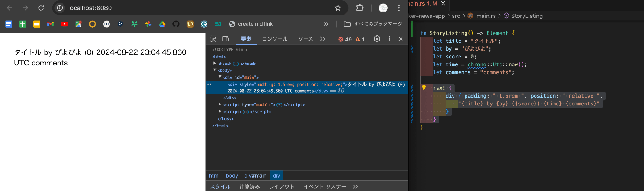Image resolution: width=644 pixels, height=191 pixels.
Task: Open the Chrome profile avatar
Action: 383,8
